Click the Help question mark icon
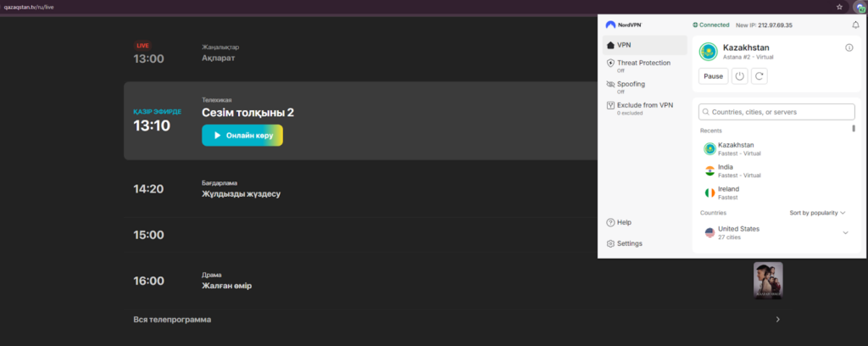Viewport: 868px width, 346px height. click(x=610, y=222)
